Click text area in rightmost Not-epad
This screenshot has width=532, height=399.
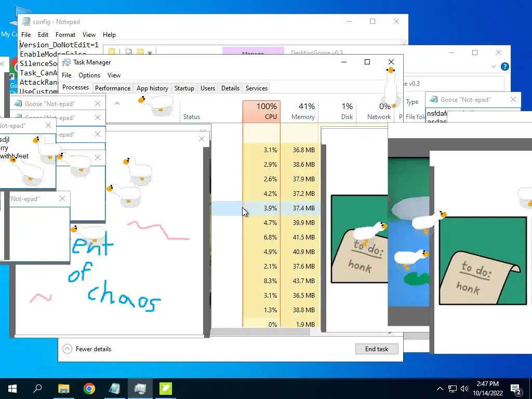[473, 116]
